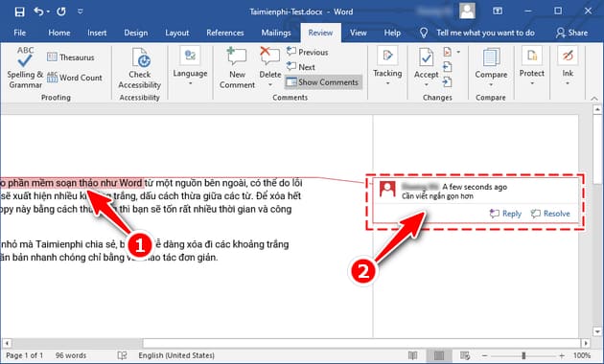Open Word Count from the ribbon

[x=75, y=78]
